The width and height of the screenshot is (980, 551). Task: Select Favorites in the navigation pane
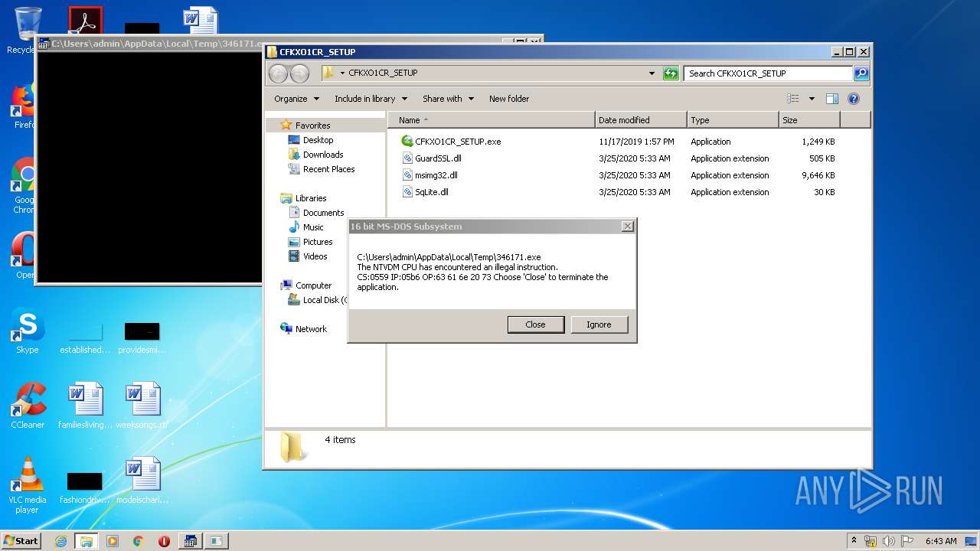coord(312,126)
